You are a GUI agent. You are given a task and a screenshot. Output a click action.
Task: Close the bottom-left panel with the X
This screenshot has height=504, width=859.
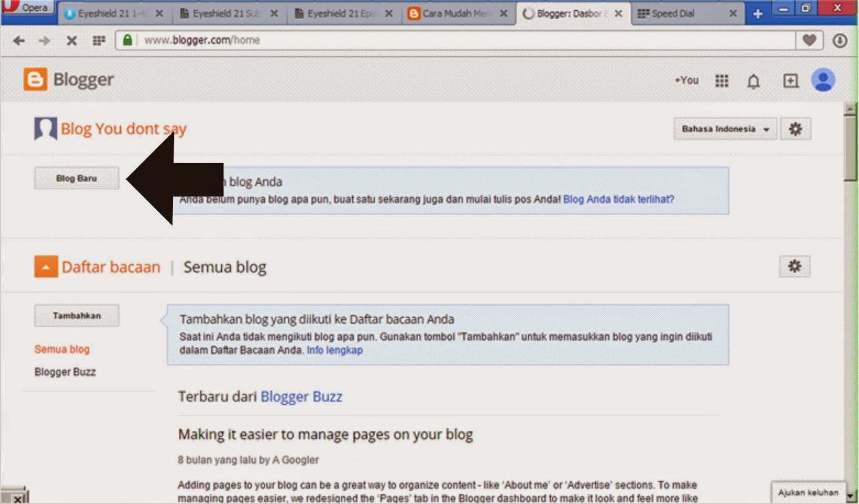point(18,499)
